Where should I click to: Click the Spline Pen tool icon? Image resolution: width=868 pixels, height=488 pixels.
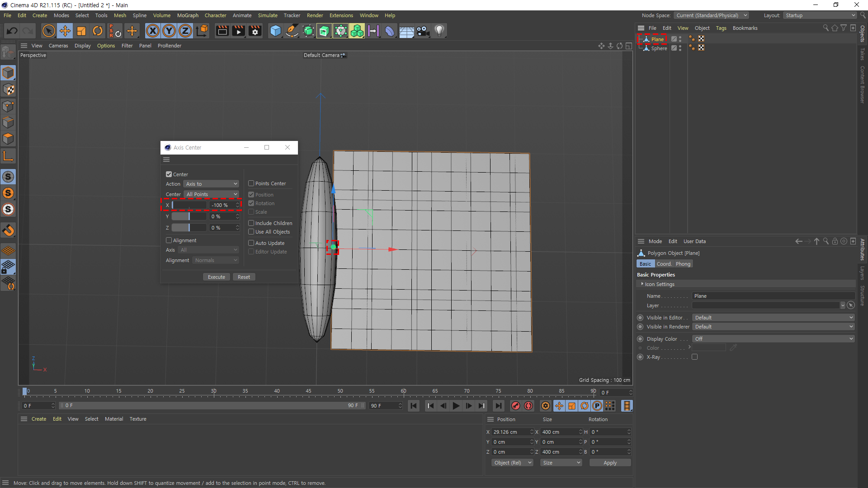pos(292,31)
